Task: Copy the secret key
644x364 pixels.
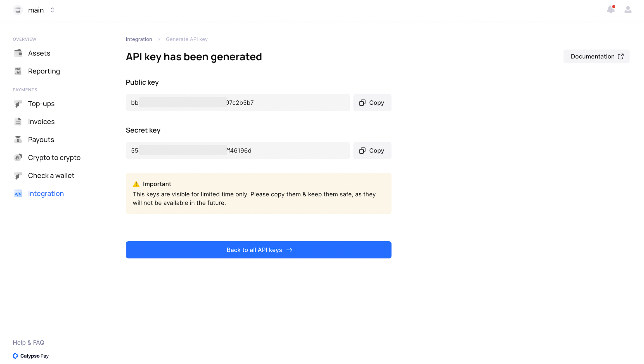Action: pyautogui.click(x=372, y=151)
